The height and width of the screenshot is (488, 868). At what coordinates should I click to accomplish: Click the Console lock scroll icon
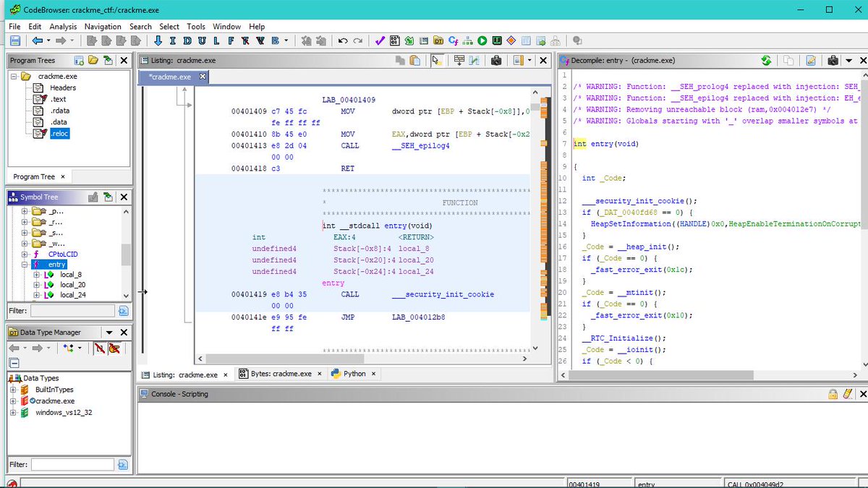point(833,394)
